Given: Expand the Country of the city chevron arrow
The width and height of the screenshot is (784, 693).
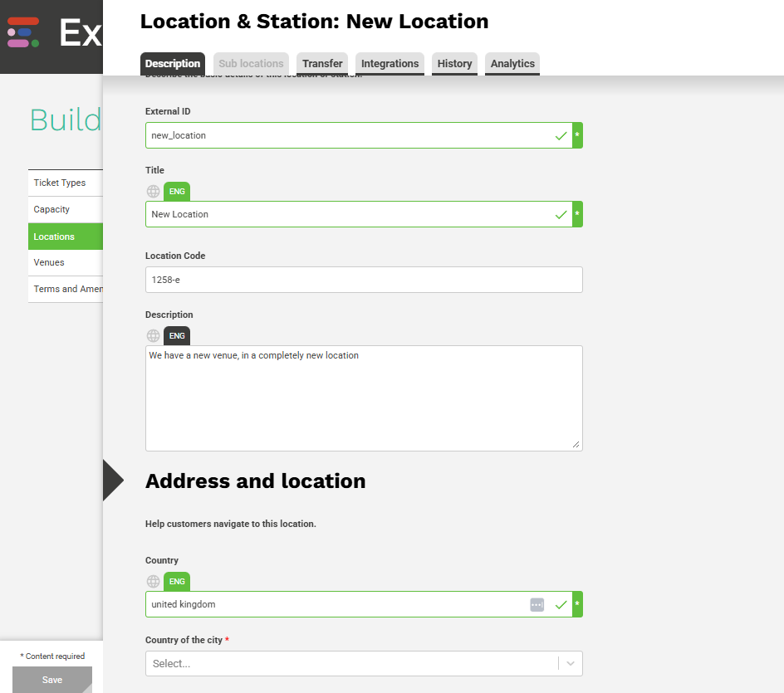Looking at the screenshot, I should [571, 664].
